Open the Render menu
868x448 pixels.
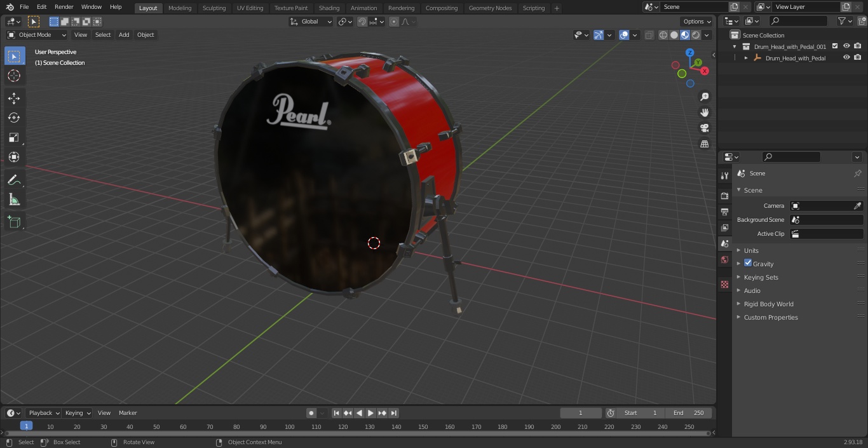coord(64,7)
